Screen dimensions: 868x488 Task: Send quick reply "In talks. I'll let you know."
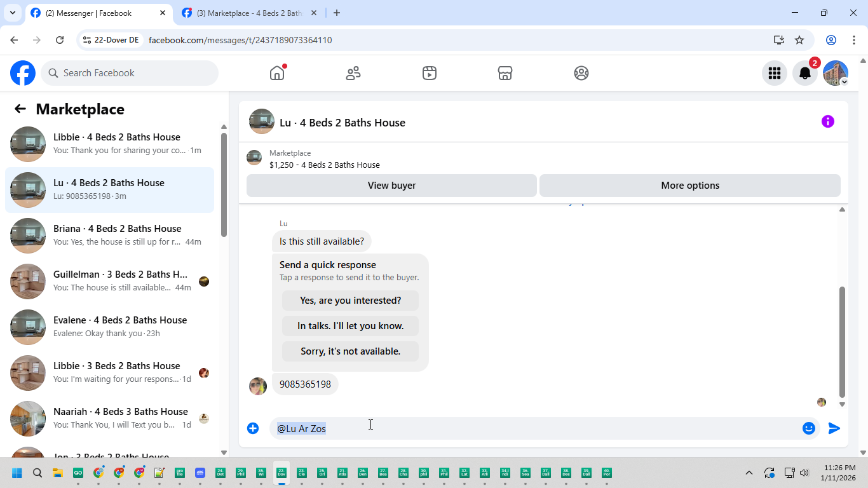click(351, 326)
